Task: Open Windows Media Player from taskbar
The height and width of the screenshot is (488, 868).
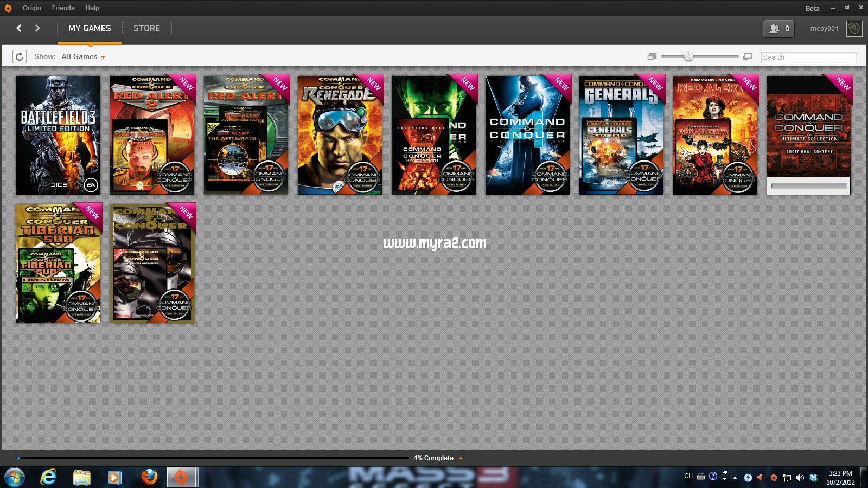Action: click(114, 478)
